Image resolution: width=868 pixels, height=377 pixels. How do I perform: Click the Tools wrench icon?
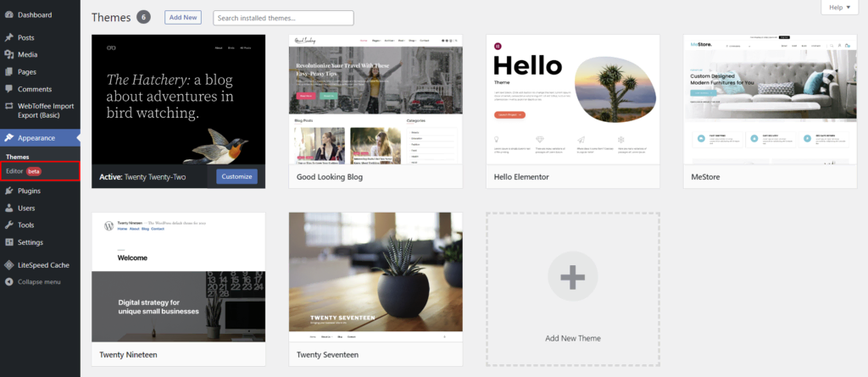tap(8, 225)
